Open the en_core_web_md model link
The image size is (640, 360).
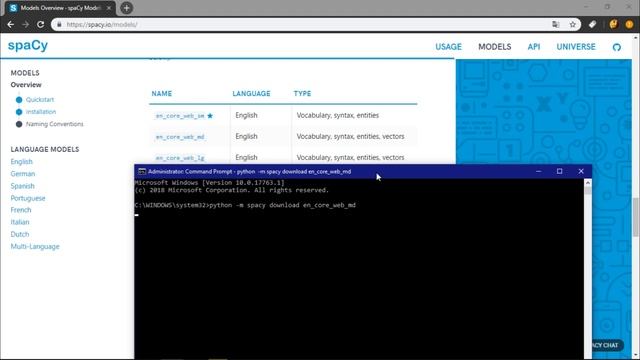[180, 137]
